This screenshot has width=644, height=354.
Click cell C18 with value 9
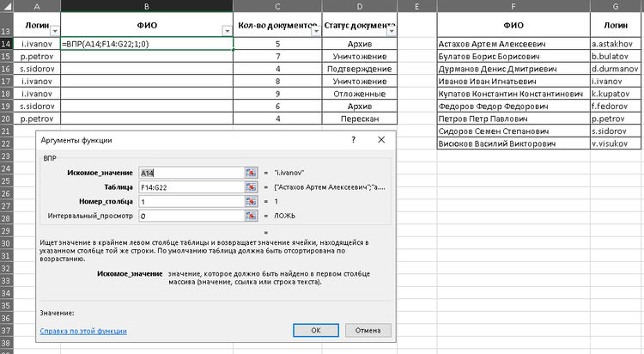click(x=277, y=94)
